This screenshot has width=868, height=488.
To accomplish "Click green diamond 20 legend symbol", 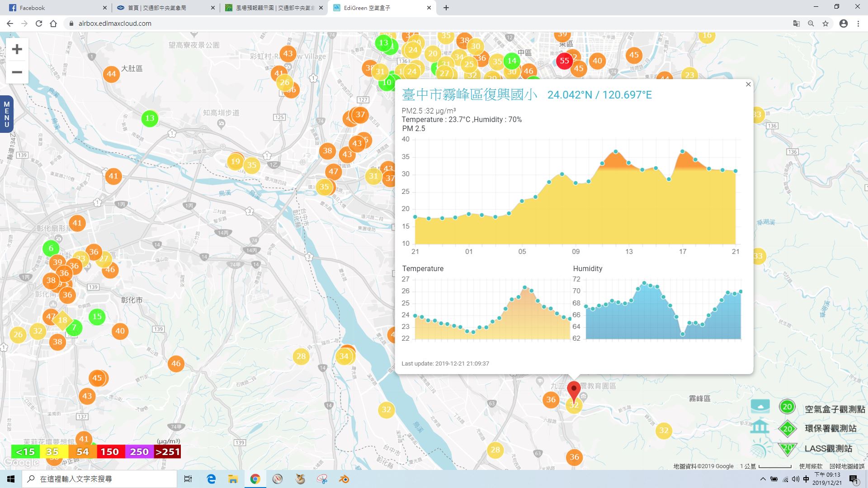I will click(787, 428).
